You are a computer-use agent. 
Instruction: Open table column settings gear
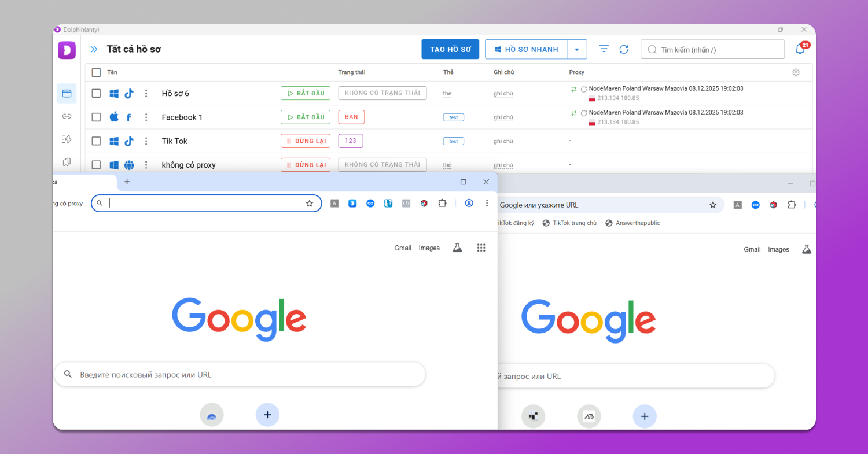click(796, 72)
